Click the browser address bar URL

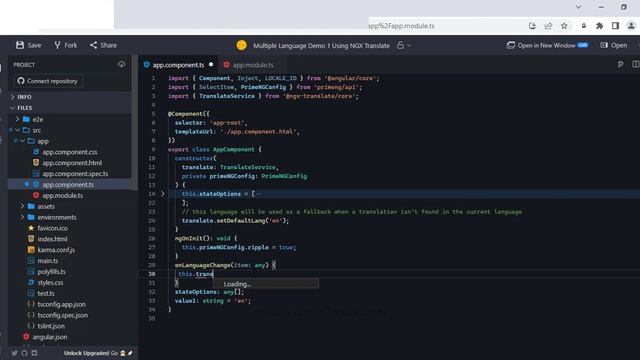tap(401, 26)
